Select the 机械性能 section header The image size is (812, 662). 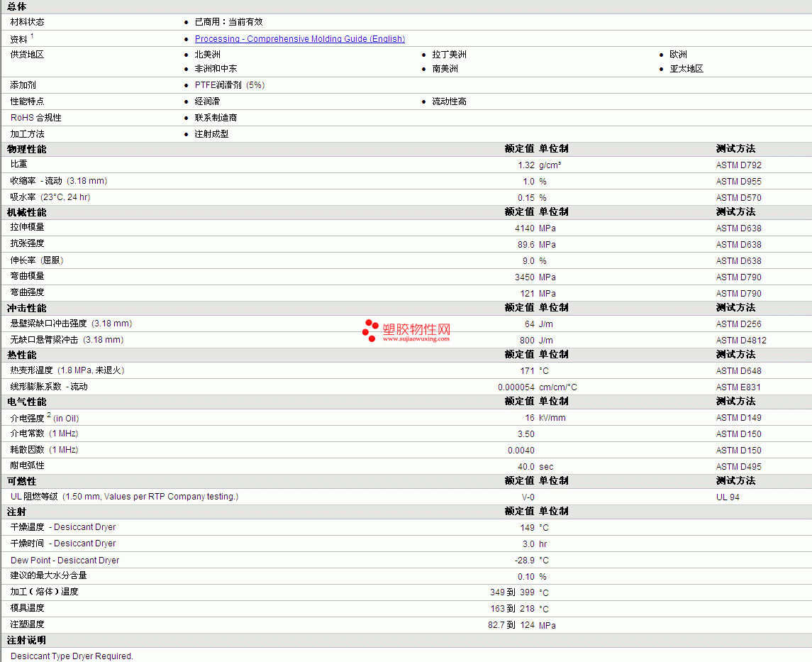[x=27, y=212]
